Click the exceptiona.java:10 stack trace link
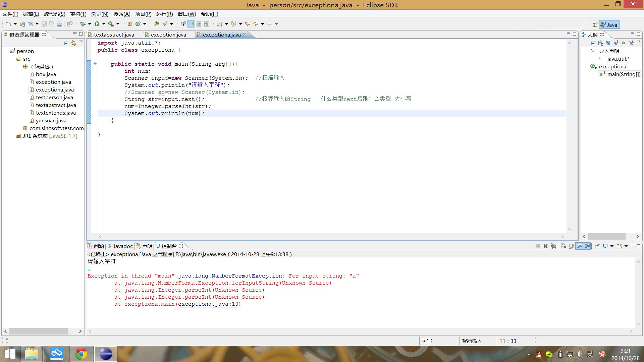Image resolution: width=644 pixels, height=362 pixels. [208, 304]
